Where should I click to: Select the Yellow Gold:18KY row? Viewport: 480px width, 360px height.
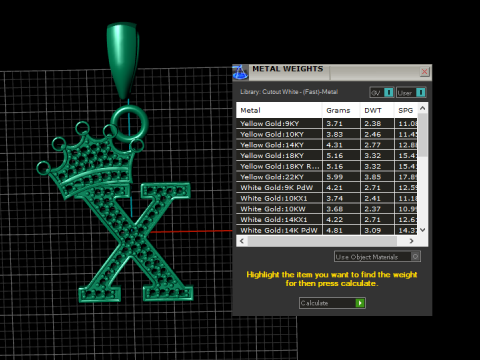tap(327, 156)
